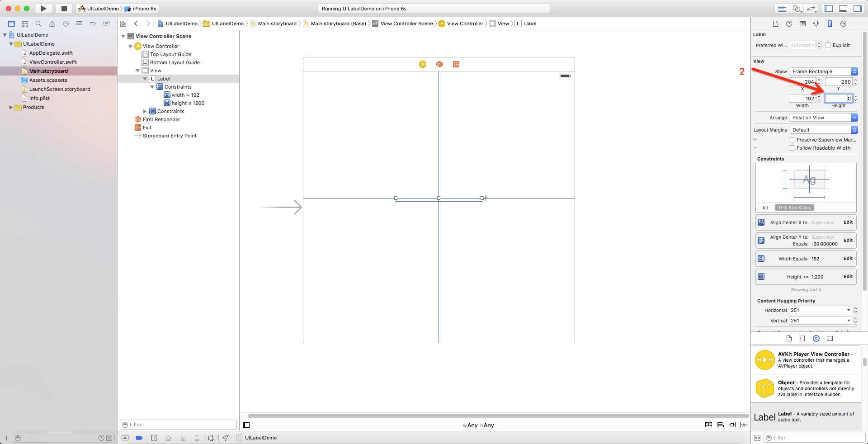Open the Arrange Position View dropdown
The height and width of the screenshot is (444, 868).
(x=823, y=118)
